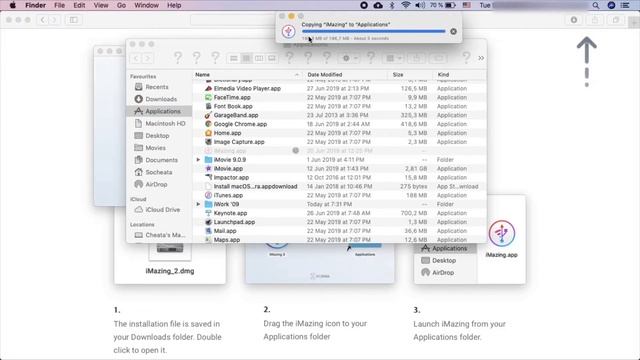This screenshot has width=640, height=360.
Task: Switch Finder to gallery view
Action: pos(271,58)
